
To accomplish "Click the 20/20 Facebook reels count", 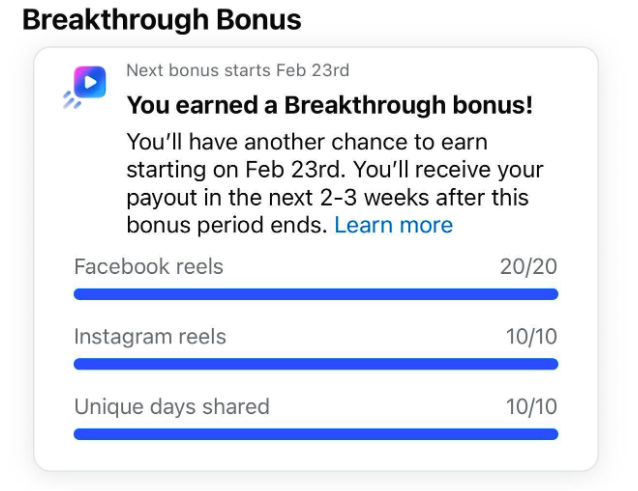I will 528,267.
